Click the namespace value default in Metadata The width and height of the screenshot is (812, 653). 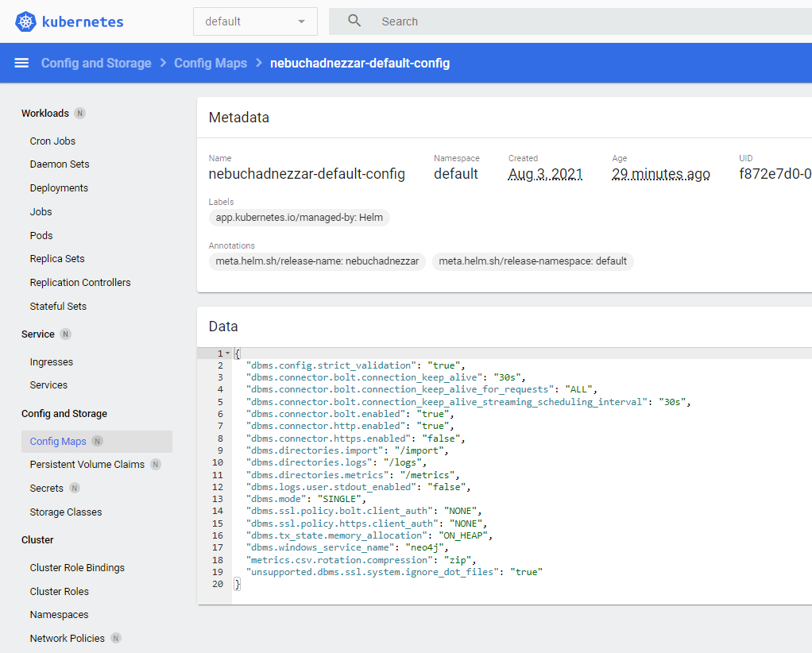[x=456, y=174]
